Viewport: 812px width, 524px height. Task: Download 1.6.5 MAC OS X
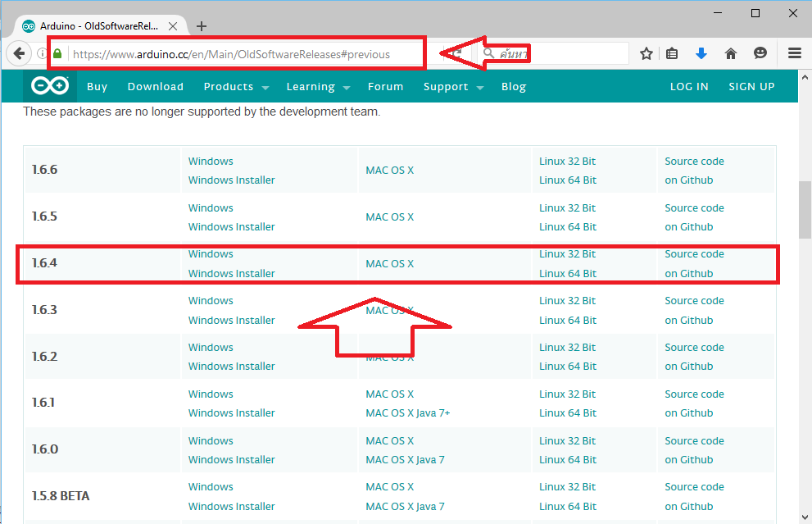[x=389, y=216]
